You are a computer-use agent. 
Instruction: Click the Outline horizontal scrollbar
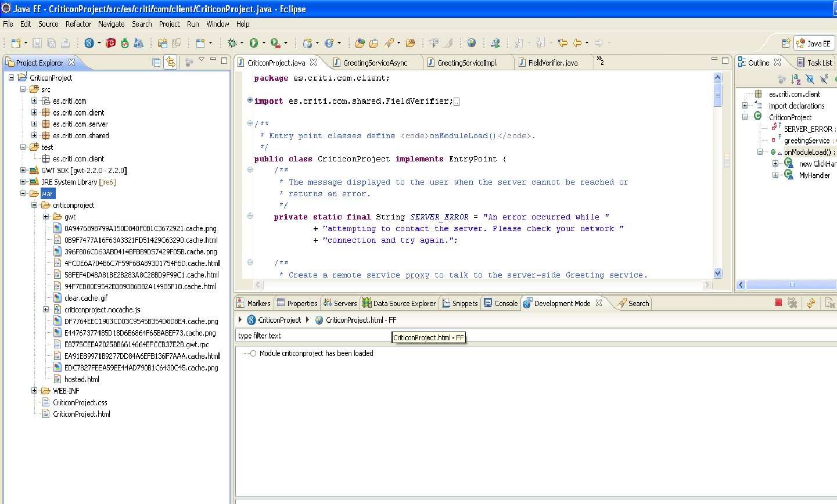[x=791, y=285]
